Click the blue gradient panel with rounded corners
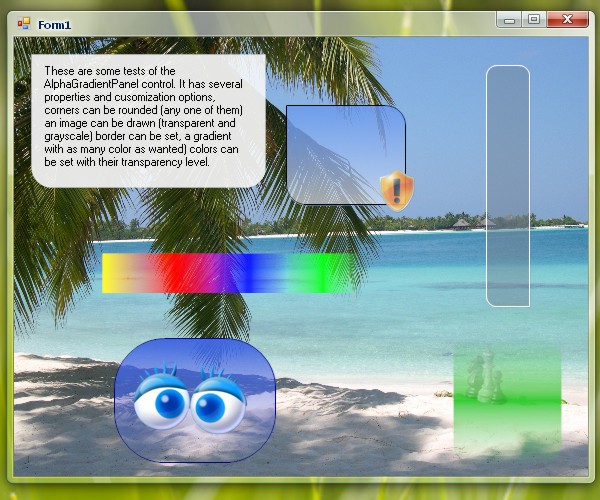Screen dimensions: 600x500 (346, 155)
